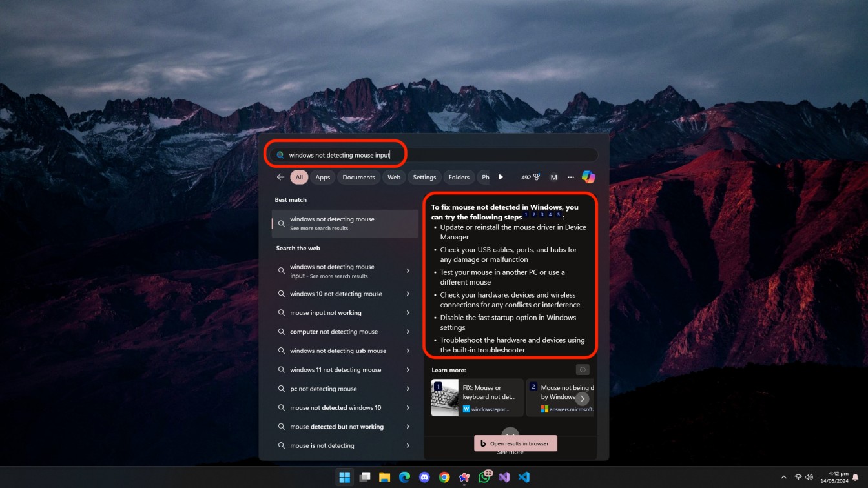The height and width of the screenshot is (488, 868).
Task: Switch to the Apps filter tab
Action: (x=323, y=177)
